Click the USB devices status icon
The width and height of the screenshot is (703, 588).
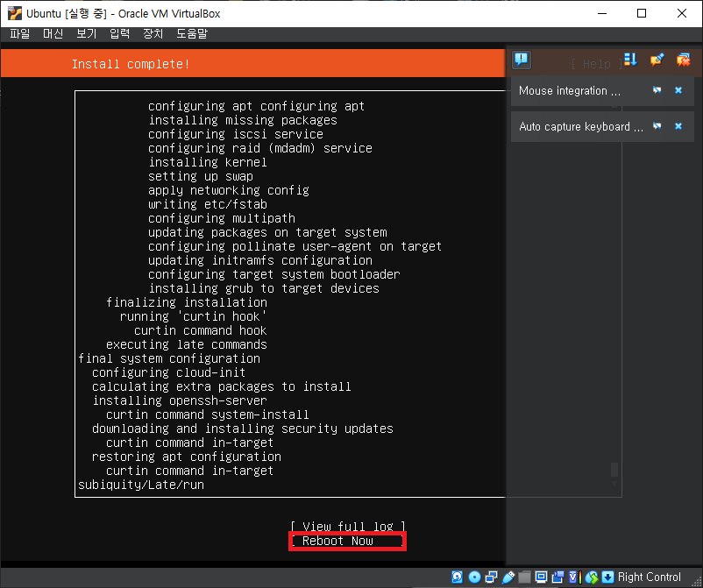pyautogui.click(x=508, y=577)
